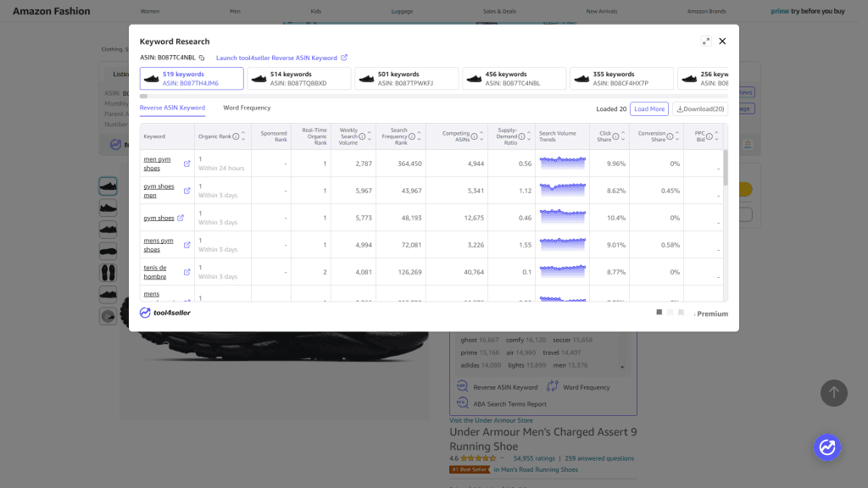Viewport: 868px width, 488px height.
Task: Open the Kids menu in Amazon Fashion nav
Action: (x=316, y=11)
